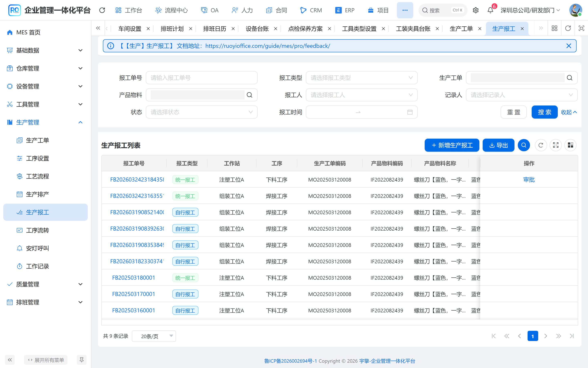The height and width of the screenshot is (368, 588).
Task: Toggle the round blue search panel button
Action: click(524, 145)
